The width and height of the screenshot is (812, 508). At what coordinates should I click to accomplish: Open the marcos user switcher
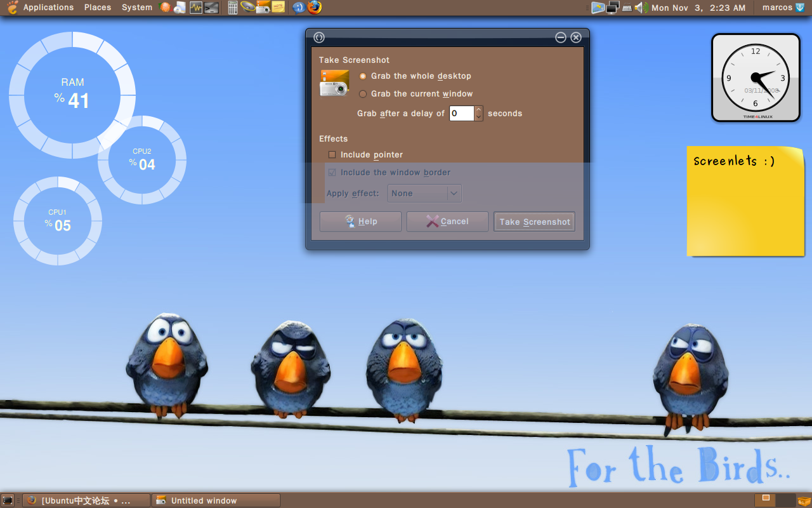777,8
